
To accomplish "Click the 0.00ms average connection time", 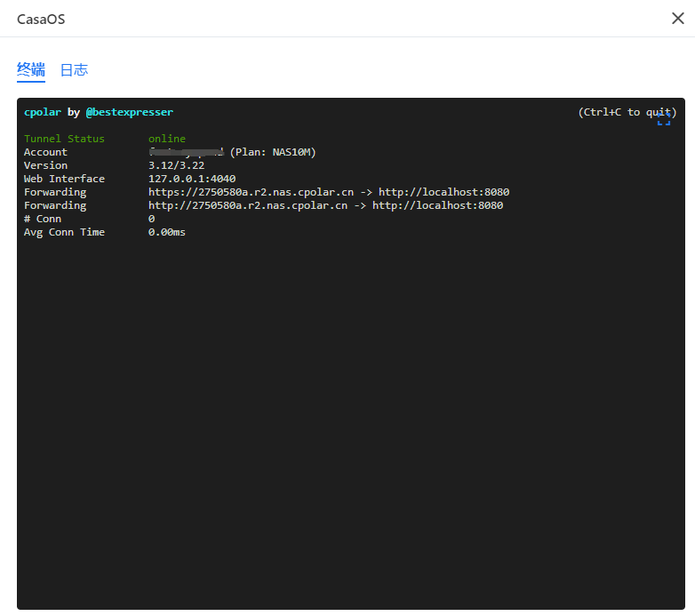I will pos(167,232).
